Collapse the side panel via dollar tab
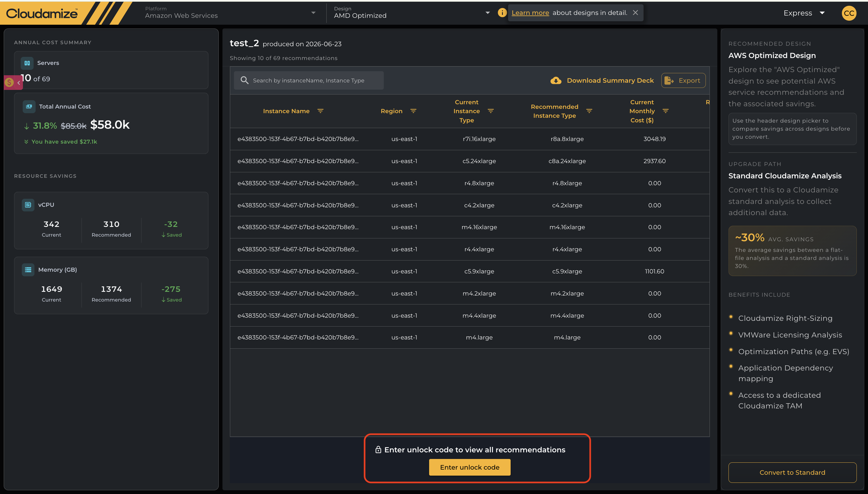The width and height of the screenshot is (868, 494). (13, 82)
